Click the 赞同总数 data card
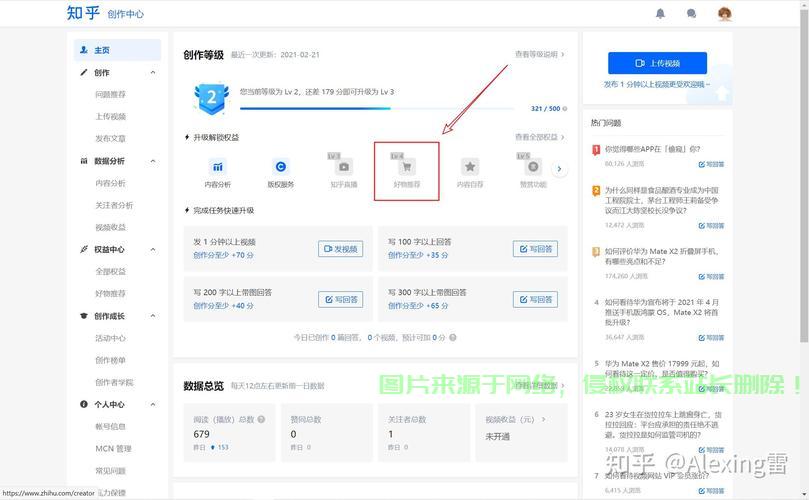The image size is (809, 500). [327, 433]
